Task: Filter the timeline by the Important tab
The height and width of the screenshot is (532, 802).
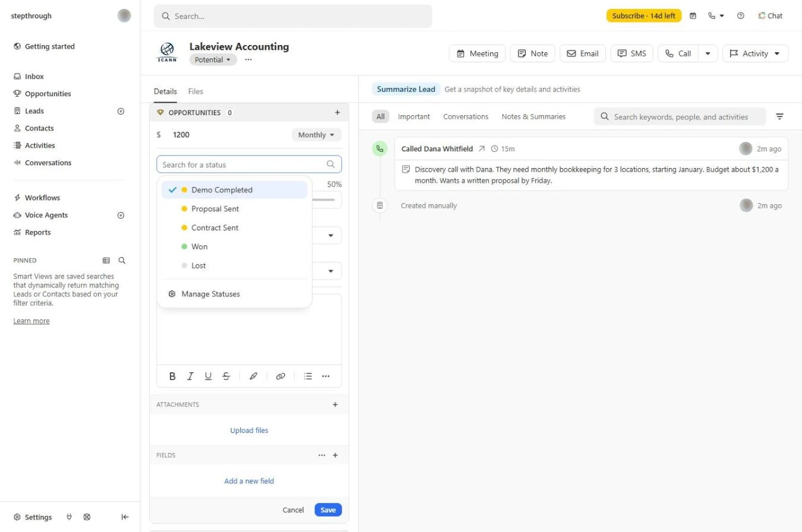Action: (x=414, y=116)
